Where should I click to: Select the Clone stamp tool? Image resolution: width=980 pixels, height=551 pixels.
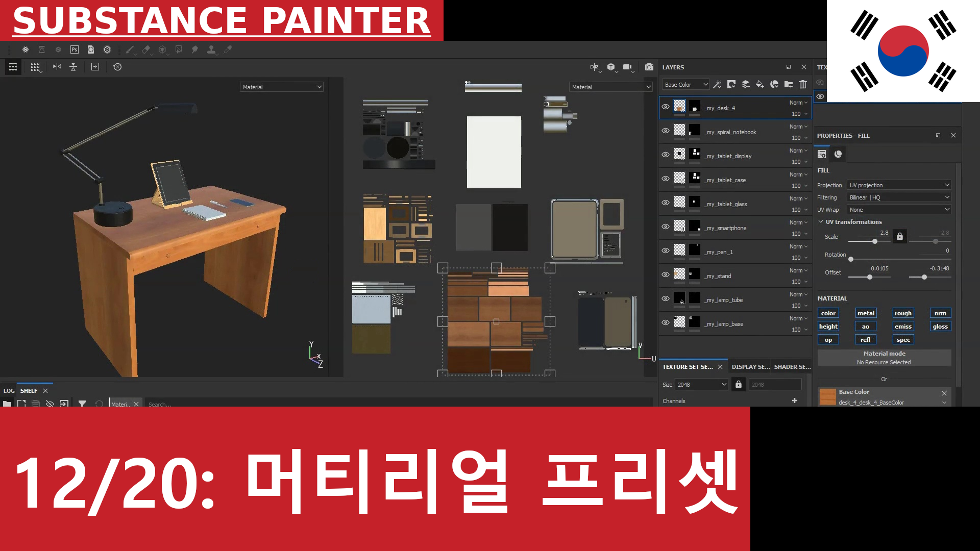pyautogui.click(x=211, y=49)
